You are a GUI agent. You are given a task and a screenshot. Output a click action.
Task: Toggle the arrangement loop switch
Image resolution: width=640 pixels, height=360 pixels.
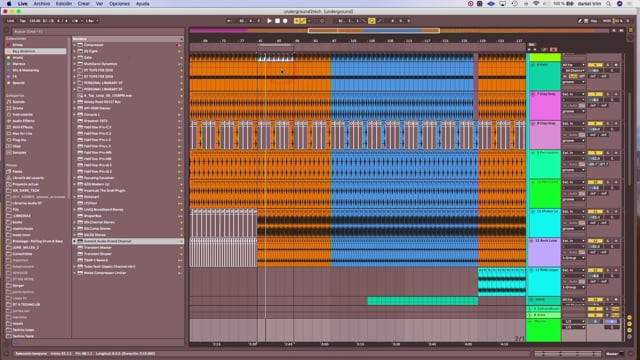click(x=371, y=21)
